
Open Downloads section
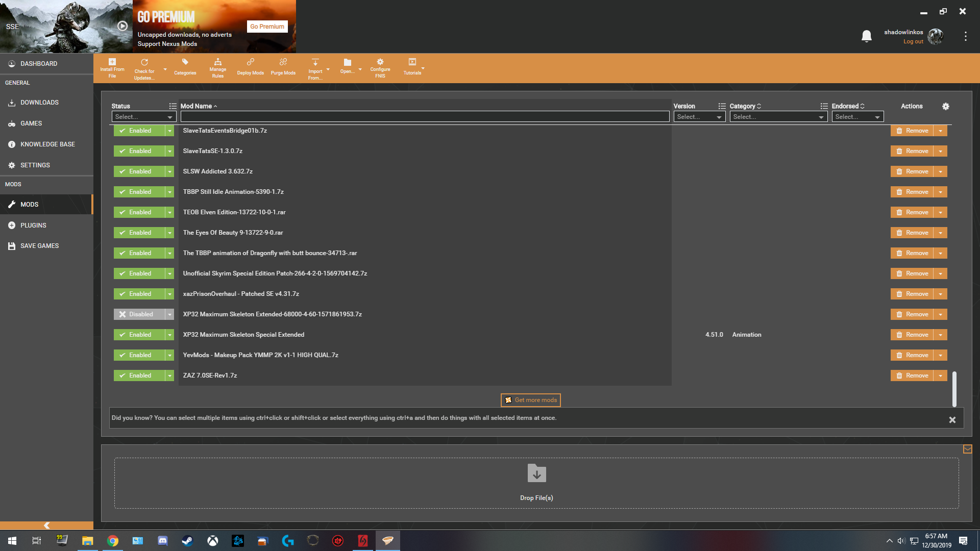click(x=46, y=103)
